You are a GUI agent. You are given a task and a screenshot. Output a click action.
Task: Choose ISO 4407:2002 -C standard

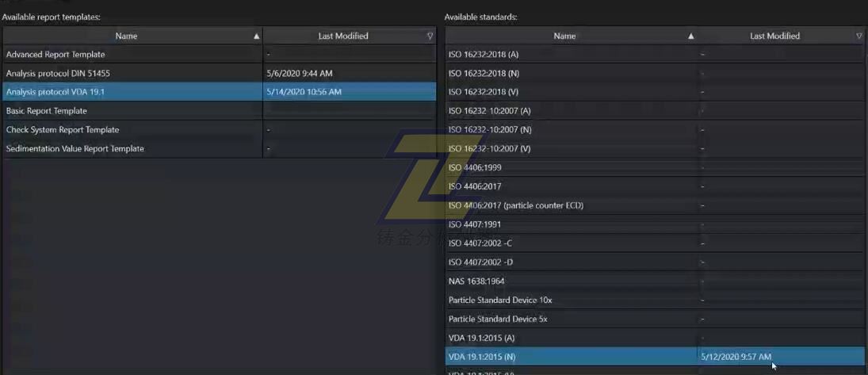tap(480, 243)
